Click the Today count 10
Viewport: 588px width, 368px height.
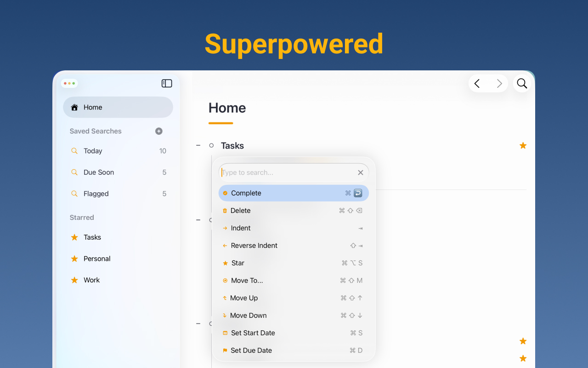[163, 151]
